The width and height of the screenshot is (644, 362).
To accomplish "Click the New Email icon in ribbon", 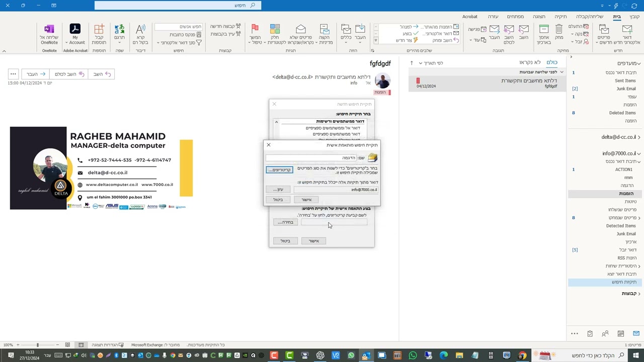I will click(x=627, y=29).
